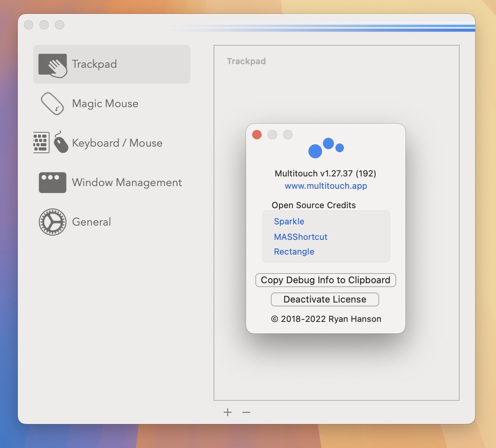496x448 pixels.
Task: Add a gesture with plus button
Action: pyautogui.click(x=228, y=412)
